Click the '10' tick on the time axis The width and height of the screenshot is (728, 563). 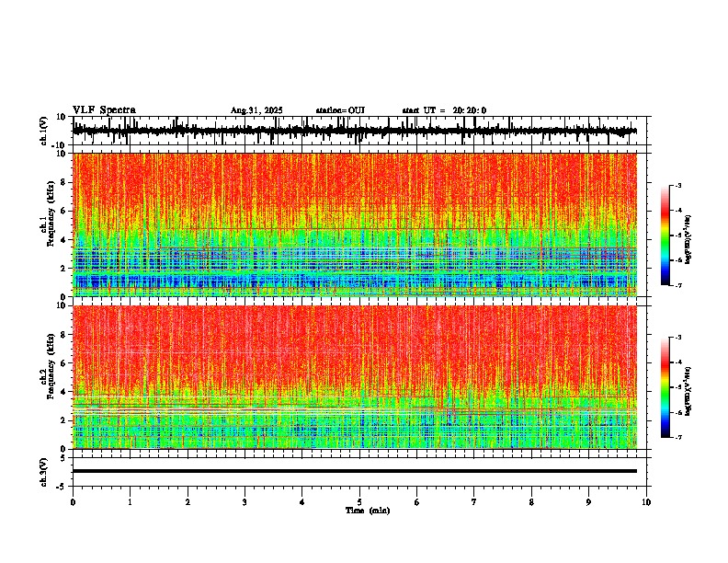[x=646, y=502]
